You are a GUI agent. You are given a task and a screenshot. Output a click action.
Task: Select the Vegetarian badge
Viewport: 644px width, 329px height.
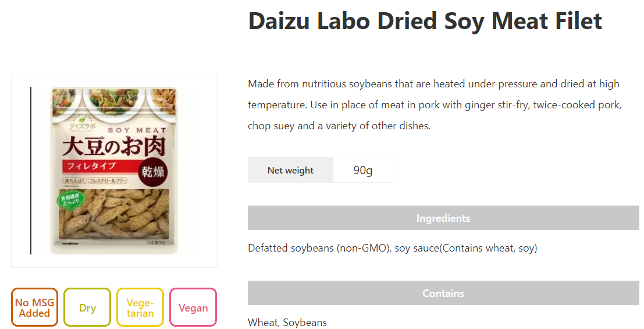tap(140, 307)
